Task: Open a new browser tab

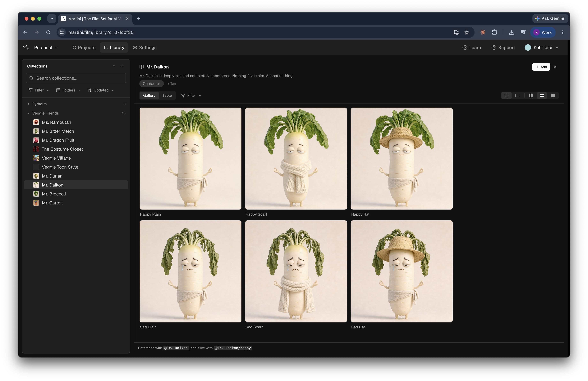Action: point(139,19)
